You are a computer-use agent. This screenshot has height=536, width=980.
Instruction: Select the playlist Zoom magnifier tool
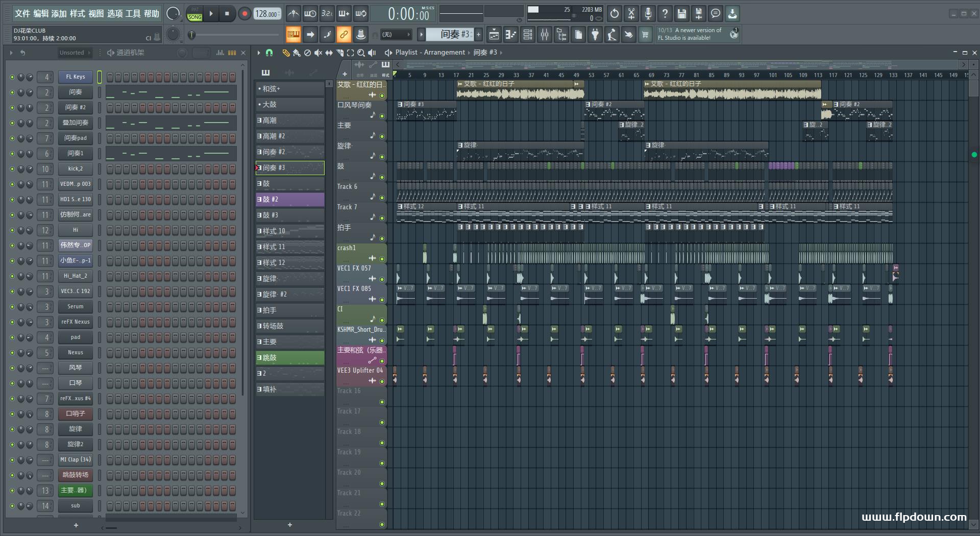361,53
